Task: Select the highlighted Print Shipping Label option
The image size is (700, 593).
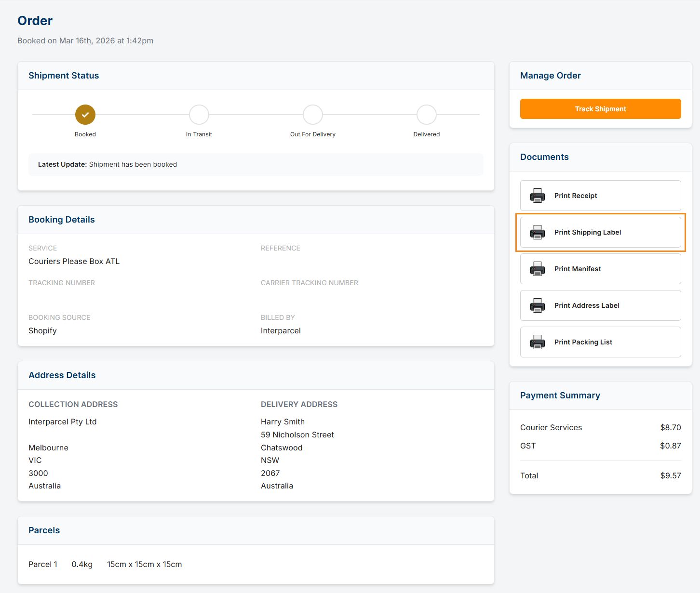Action: tap(600, 232)
